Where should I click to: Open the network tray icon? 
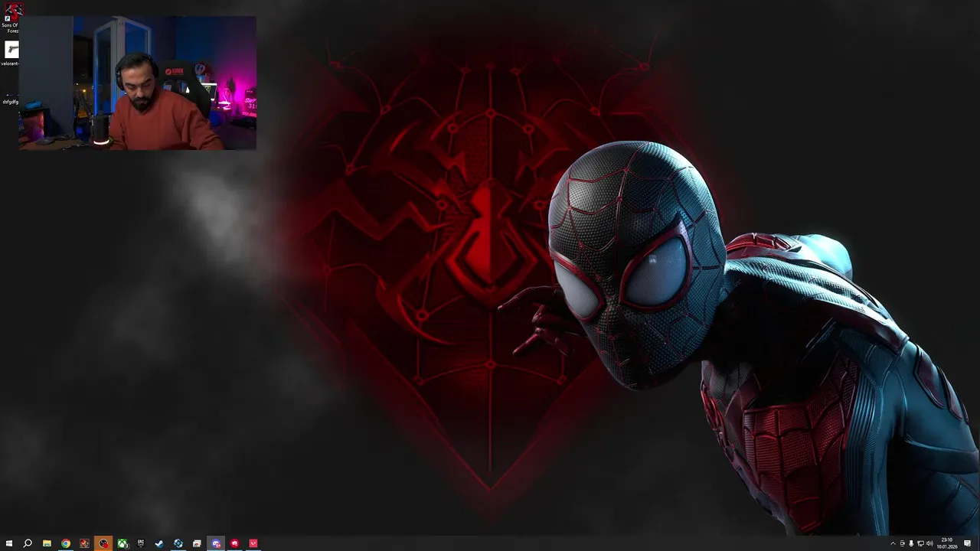pyautogui.click(x=920, y=543)
